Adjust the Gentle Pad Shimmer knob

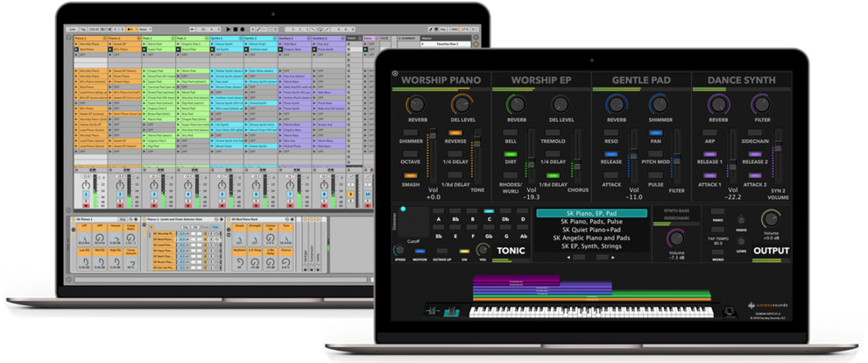661,105
